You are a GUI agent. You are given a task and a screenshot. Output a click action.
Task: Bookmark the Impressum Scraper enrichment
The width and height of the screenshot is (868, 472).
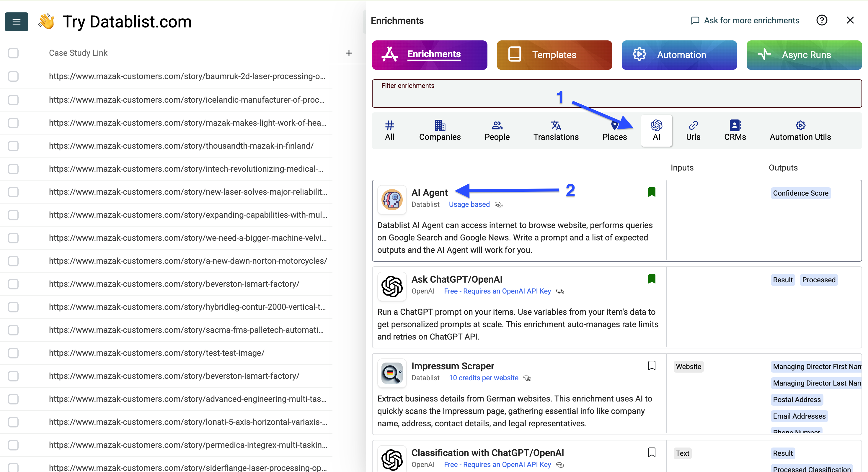[x=652, y=366]
